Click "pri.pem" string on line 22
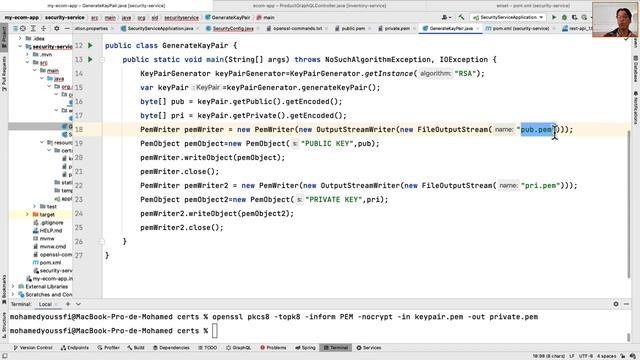Screen dimensions: 640x360 click(x=540, y=185)
